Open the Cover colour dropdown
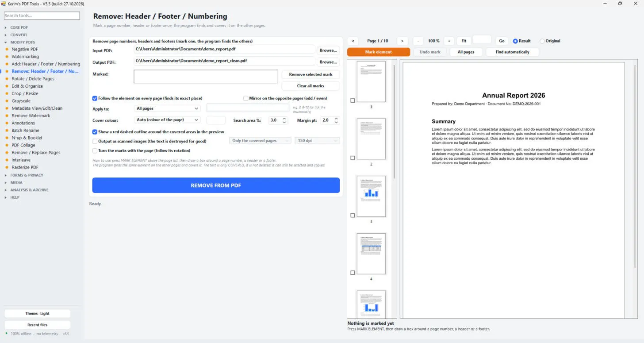 point(167,120)
